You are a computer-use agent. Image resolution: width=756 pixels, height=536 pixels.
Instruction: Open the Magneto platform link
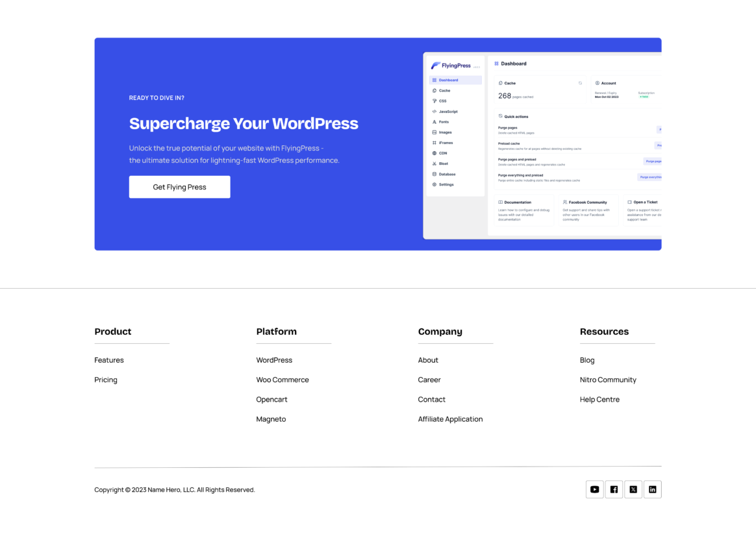(271, 419)
